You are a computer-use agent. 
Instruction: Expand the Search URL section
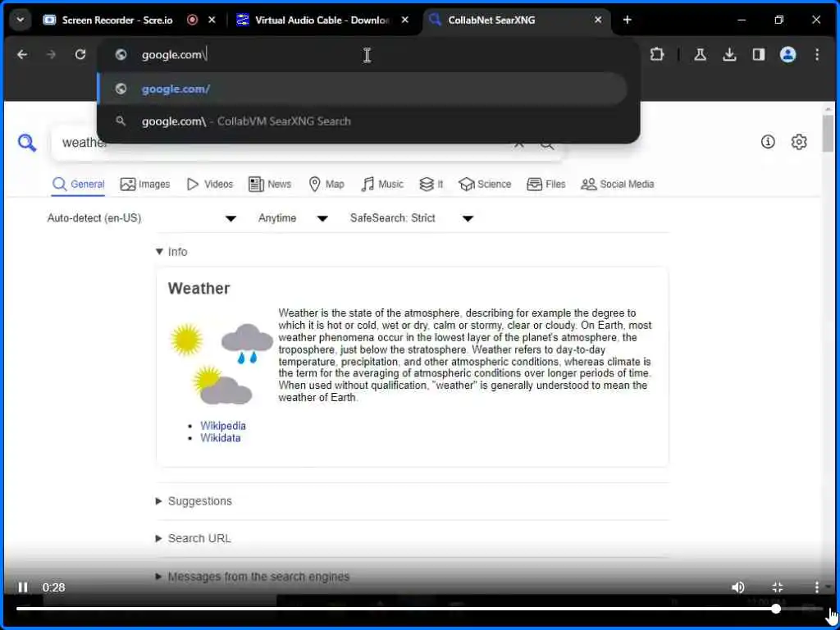(193, 538)
